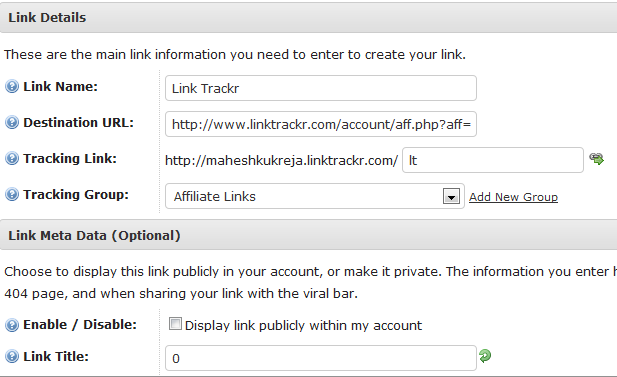Focus the Link Name field containing Link Trackr
Image resolution: width=617 pixels, height=377 pixels.
[x=321, y=88]
